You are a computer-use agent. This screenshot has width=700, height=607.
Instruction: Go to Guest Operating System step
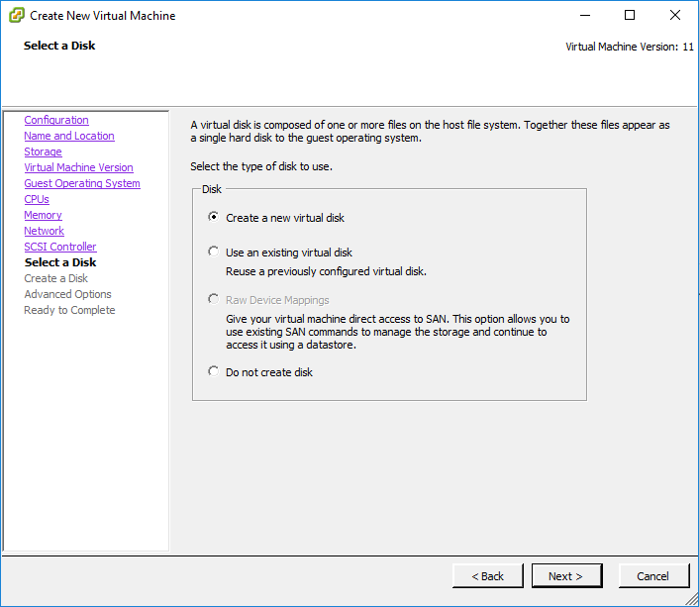(82, 183)
